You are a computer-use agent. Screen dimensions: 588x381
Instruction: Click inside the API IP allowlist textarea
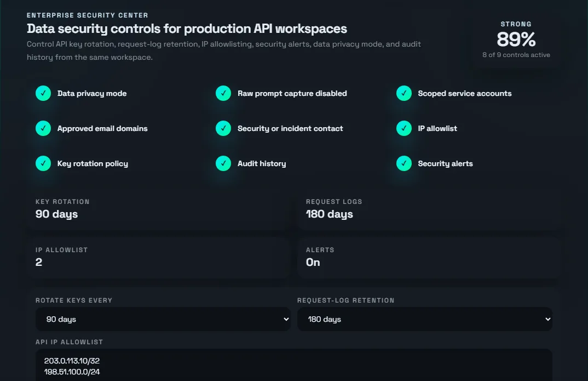[x=293, y=366]
